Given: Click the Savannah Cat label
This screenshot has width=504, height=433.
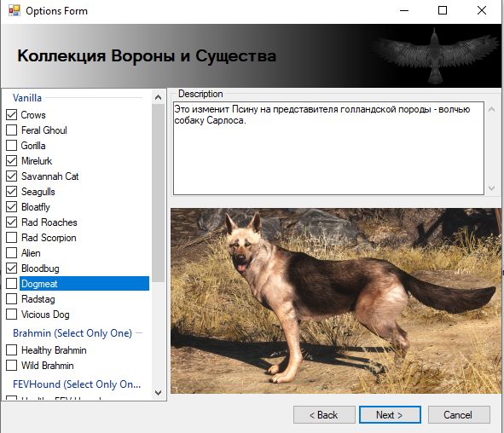Looking at the screenshot, I should click(49, 176).
